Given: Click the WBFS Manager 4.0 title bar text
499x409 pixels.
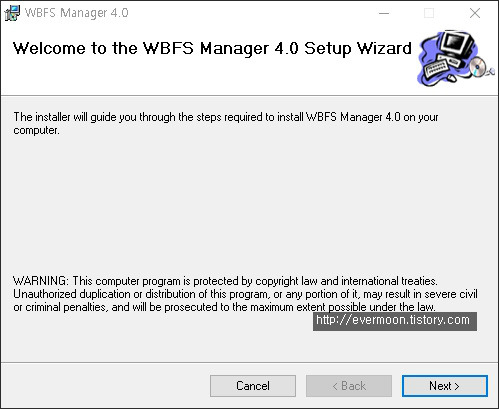Looking at the screenshot, I should (x=77, y=13).
